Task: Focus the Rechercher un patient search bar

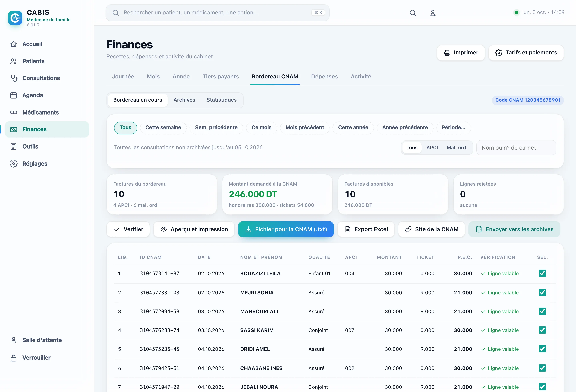Action: [x=217, y=13]
